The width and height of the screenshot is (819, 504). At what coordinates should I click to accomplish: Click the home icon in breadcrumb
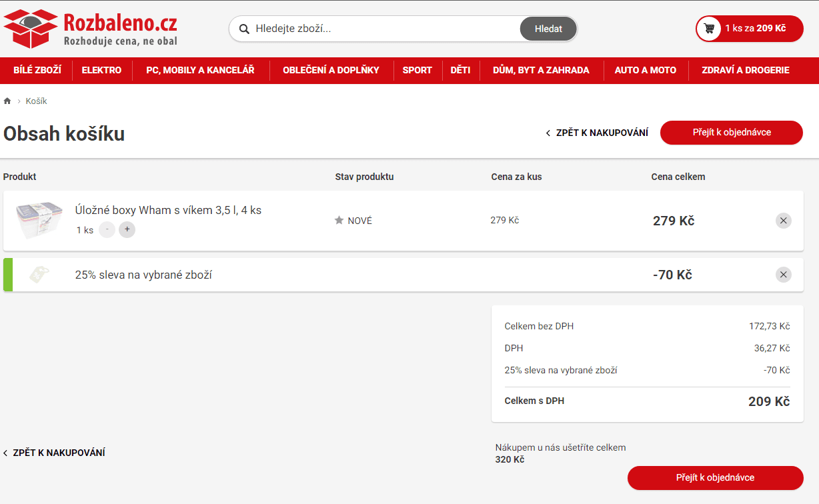coord(7,101)
